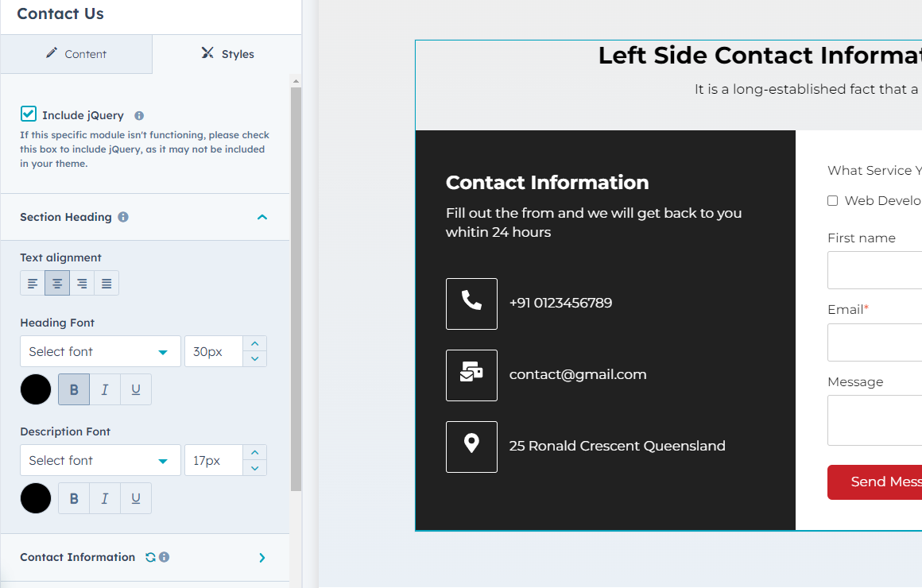Click the Include jQuery info icon
Viewport: 922px width, 588px height.
[x=139, y=116]
